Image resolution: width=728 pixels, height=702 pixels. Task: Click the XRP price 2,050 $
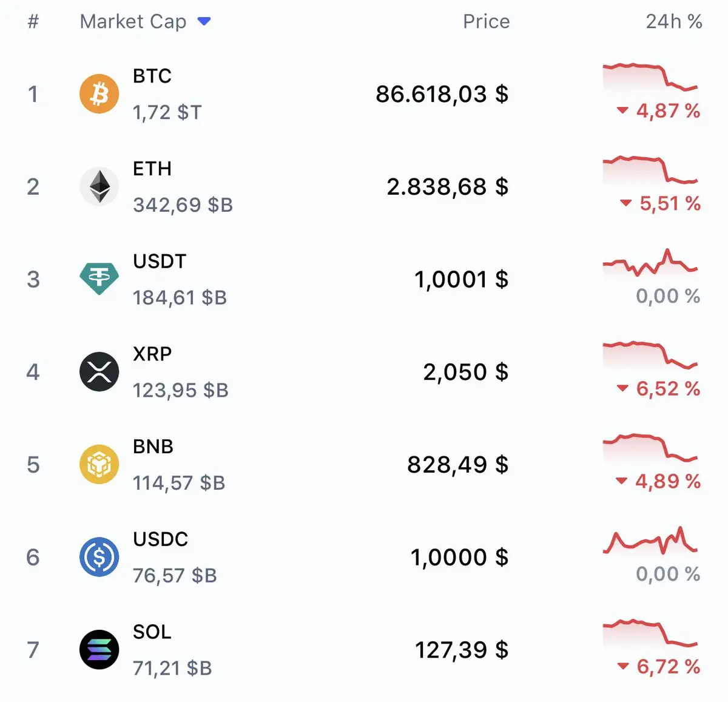[x=465, y=372]
